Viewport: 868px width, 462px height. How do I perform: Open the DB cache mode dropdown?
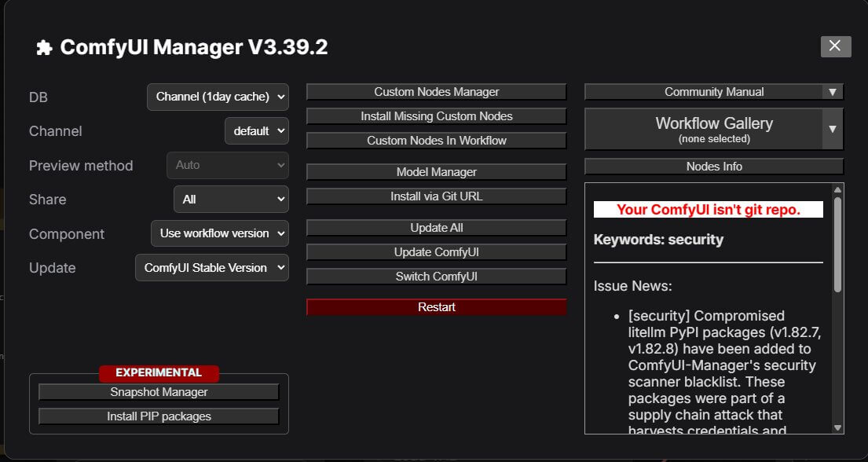218,97
